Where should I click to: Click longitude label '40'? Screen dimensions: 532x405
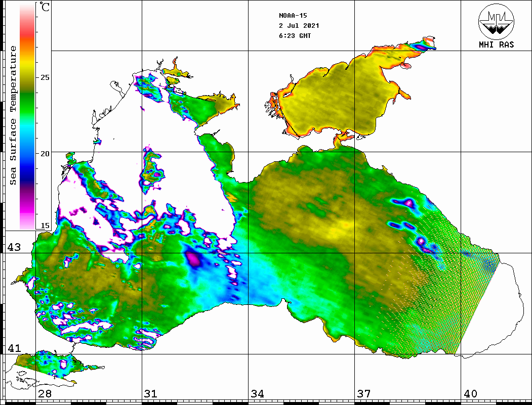click(x=470, y=394)
